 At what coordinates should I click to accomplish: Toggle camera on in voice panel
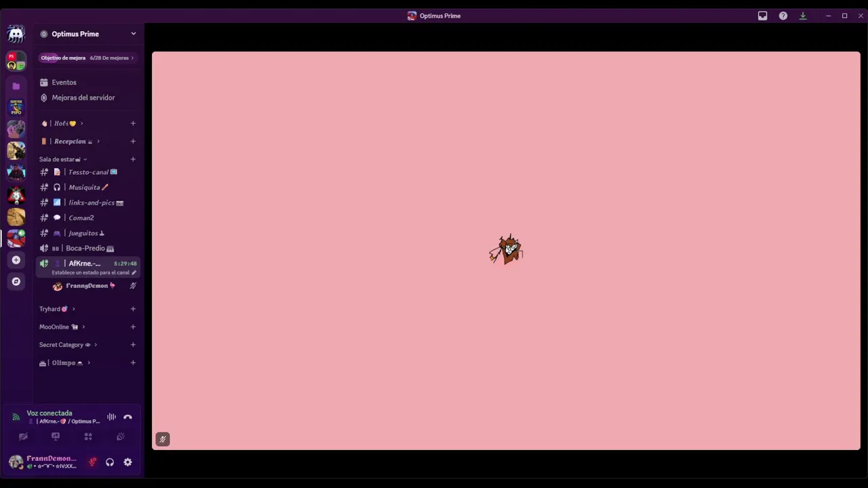click(23, 436)
